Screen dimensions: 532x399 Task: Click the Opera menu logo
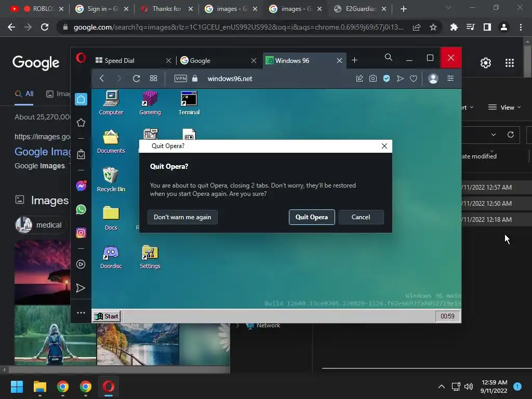click(81, 58)
